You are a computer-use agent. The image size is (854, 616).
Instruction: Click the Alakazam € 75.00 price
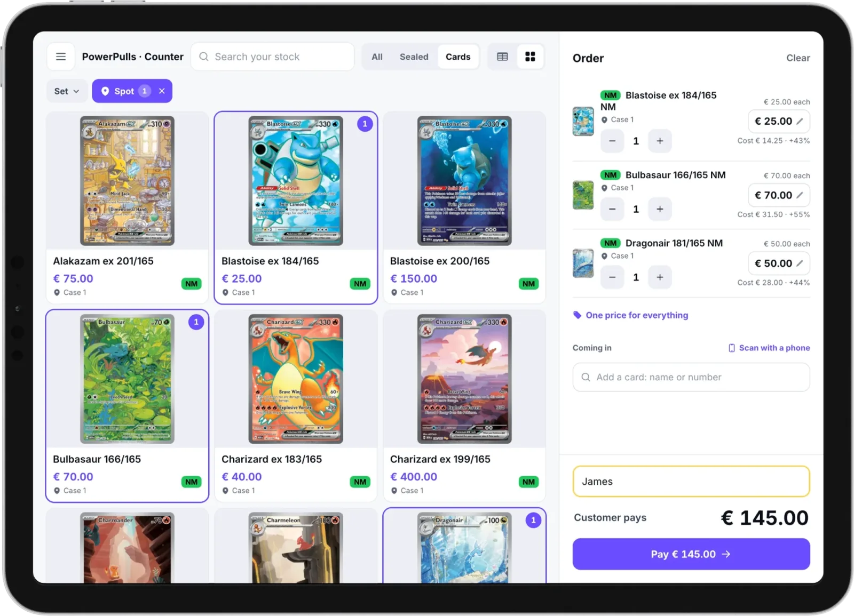click(x=73, y=278)
